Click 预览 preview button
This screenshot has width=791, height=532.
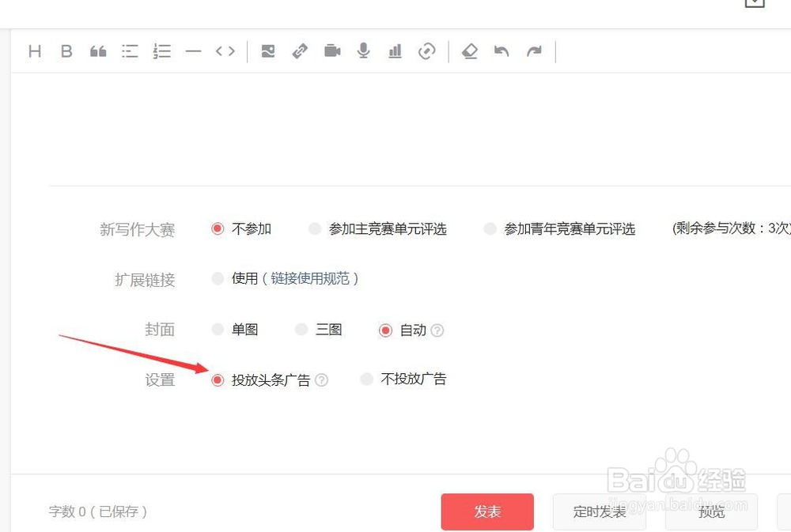coord(711,511)
